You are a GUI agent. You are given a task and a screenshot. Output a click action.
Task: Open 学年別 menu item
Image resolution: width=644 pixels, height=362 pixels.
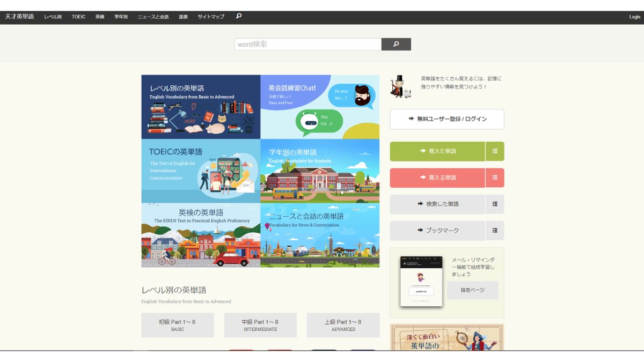pyautogui.click(x=121, y=17)
